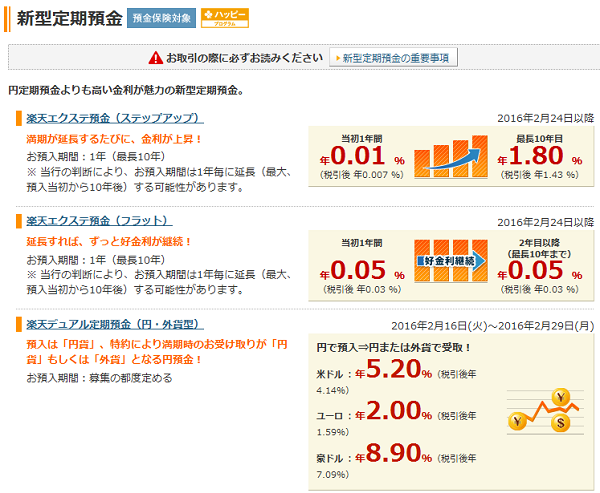Open 楽天エクステ預金（ステップアップ） link
This screenshot has height=493, width=600.
[115, 118]
